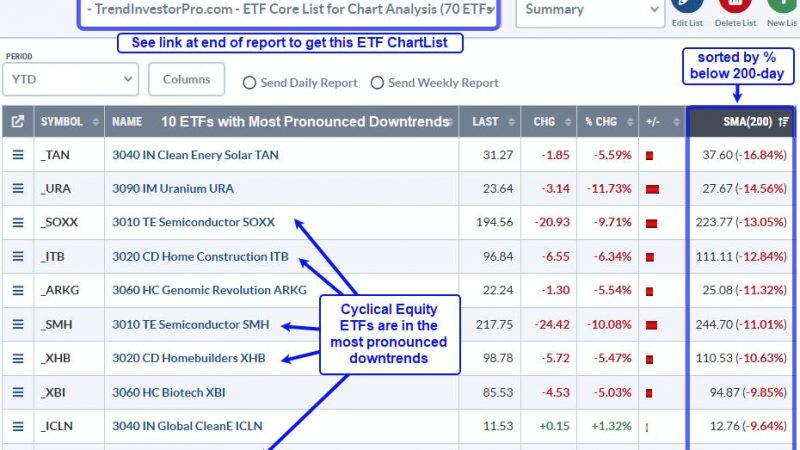This screenshot has height=450, width=800.
Task: Open the 3020 CD Homebuilders XHB link
Action: [189, 358]
